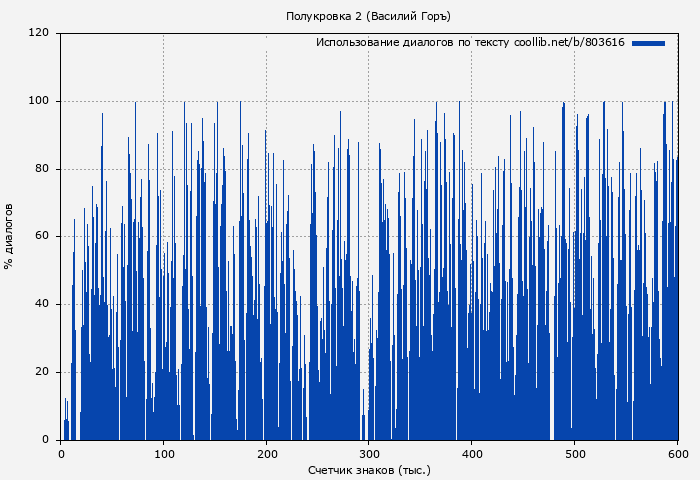Click the 120 tick on the vertical axis

click(39, 33)
